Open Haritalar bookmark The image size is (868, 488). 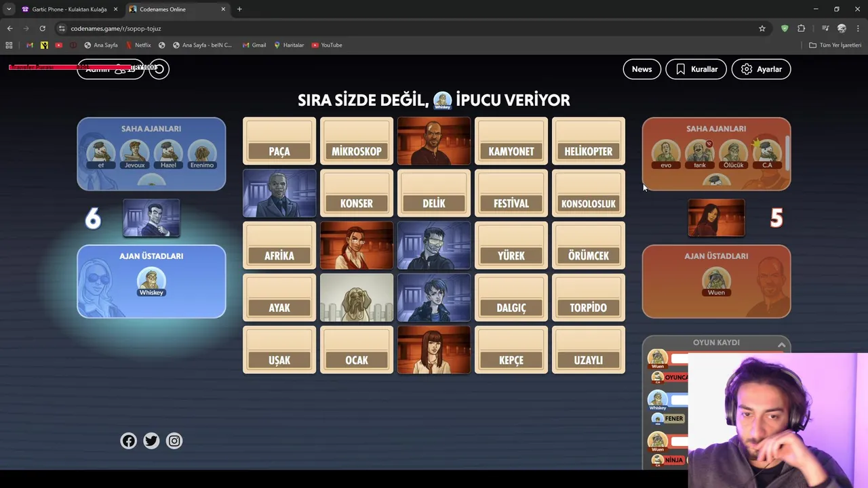(289, 45)
